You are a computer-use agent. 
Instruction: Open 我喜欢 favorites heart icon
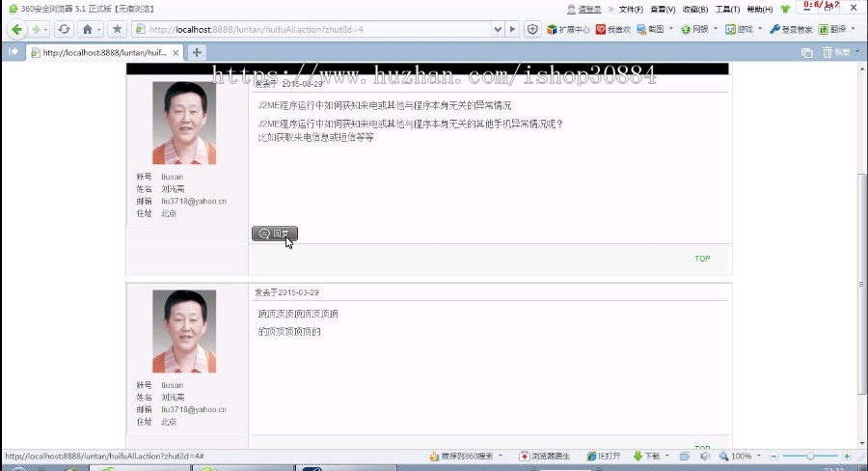pyautogui.click(x=612, y=29)
